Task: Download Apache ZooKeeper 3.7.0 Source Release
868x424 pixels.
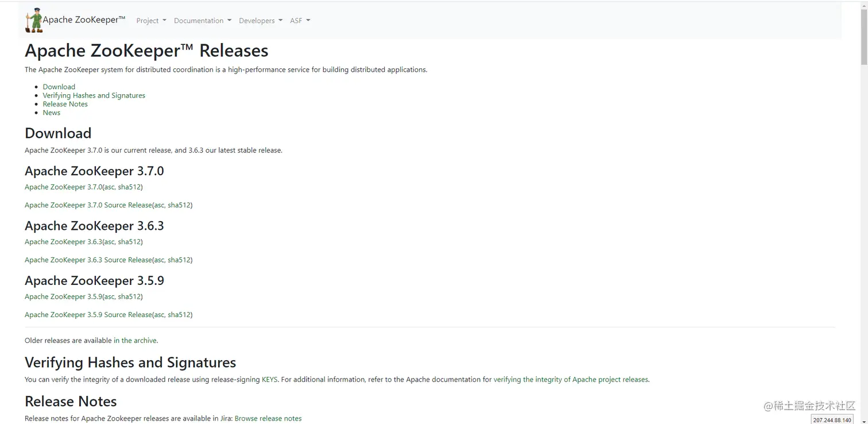Action: [88, 205]
